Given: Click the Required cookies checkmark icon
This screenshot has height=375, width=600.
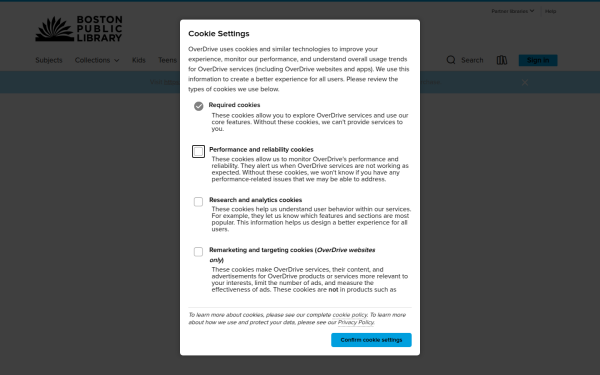Looking at the screenshot, I should click(x=198, y=106).
